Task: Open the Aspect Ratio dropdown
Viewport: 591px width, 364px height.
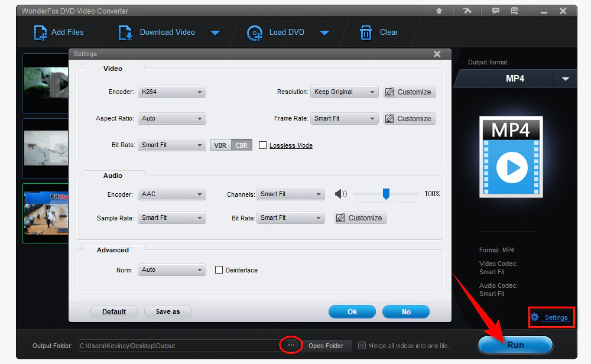Action: point(172,118)
